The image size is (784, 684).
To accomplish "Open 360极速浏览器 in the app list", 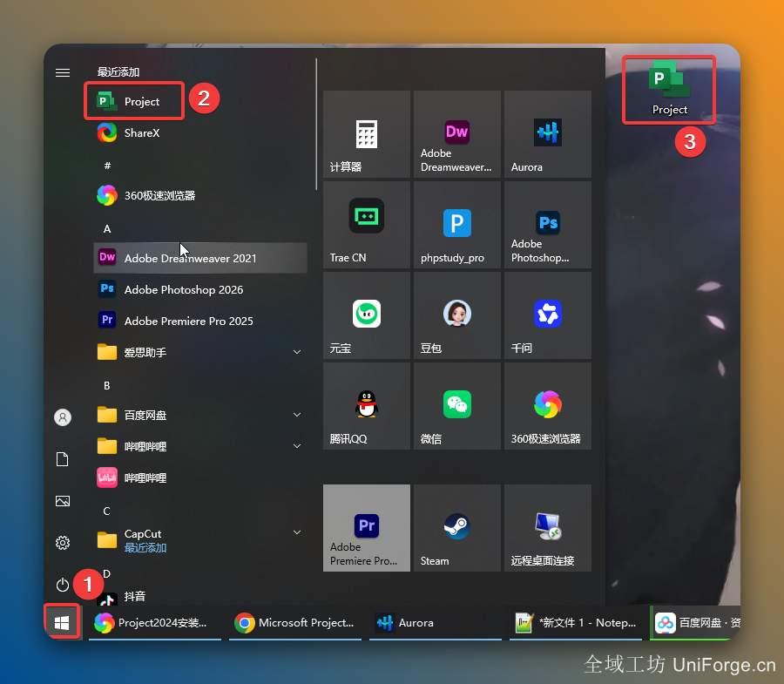I will 200,195.
